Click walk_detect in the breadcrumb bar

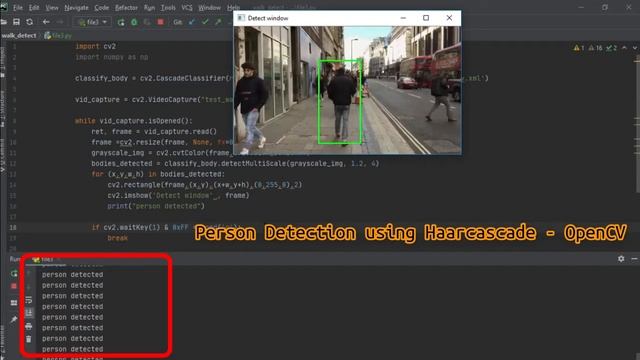[x=19, y=36]
